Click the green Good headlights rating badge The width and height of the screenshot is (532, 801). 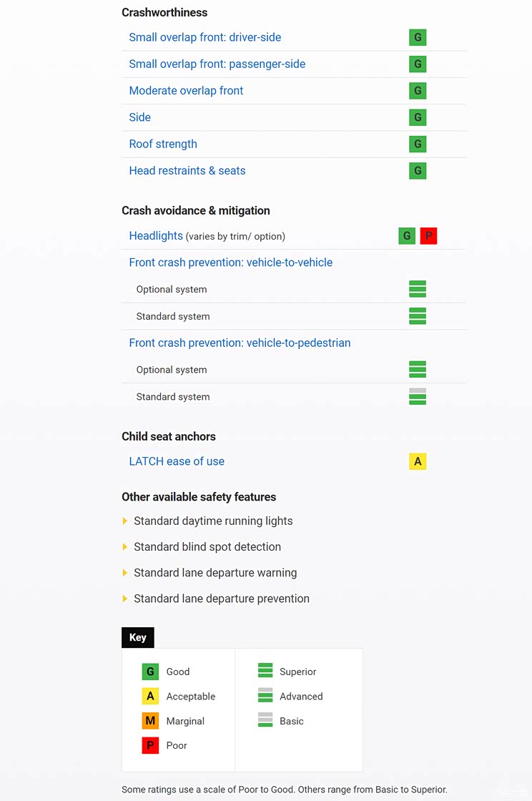[x=407, y=236]
